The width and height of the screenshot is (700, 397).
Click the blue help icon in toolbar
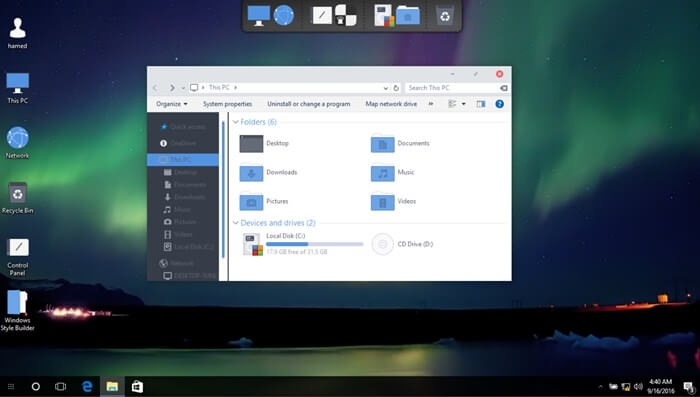point(500,104)
